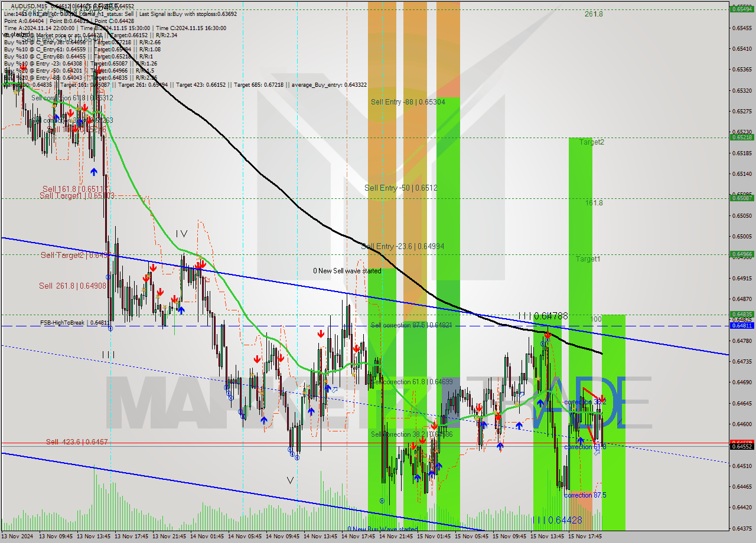The width and height of the screenshot is (756, 543).
Task: Click the blue 0.64811 price tag
Action: click(741, 325)
